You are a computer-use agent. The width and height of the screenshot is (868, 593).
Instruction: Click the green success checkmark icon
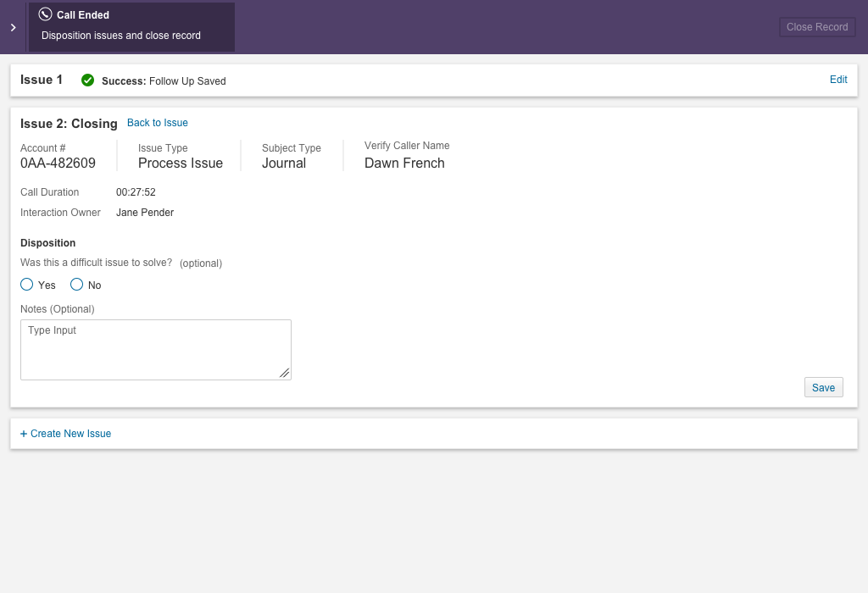point(87,80)
